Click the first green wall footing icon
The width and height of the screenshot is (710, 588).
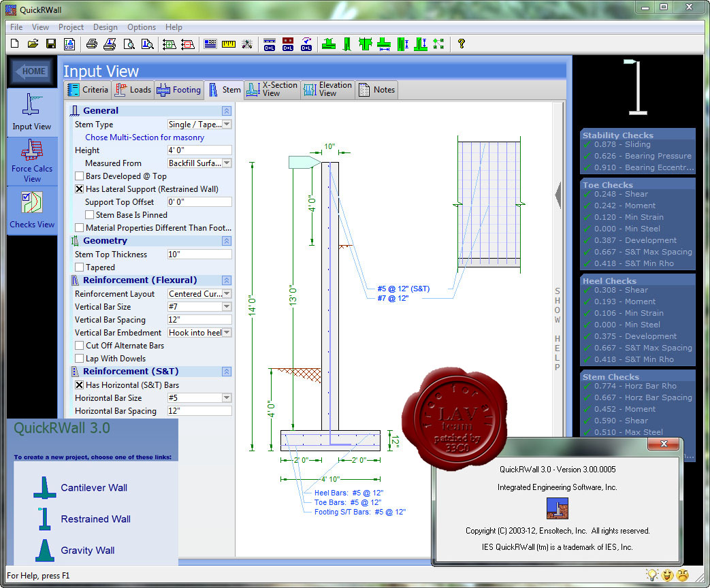(x=329, y=44)
